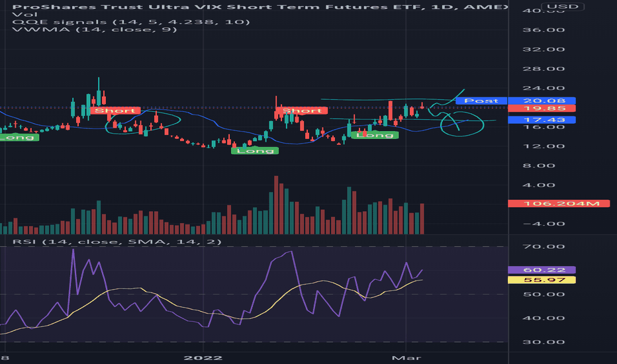Click the blue 17.43 VWMA value tag

pos(542,120)
